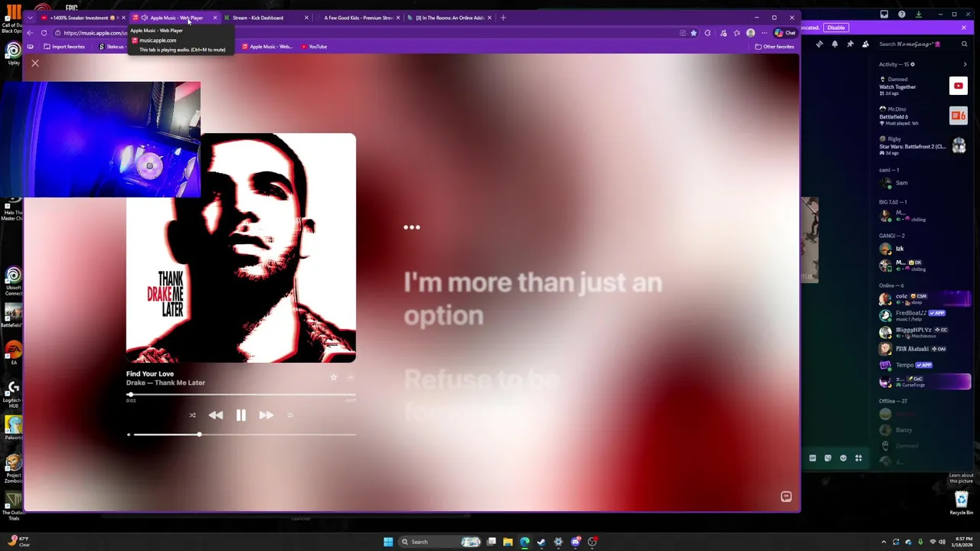Open the browser settings and more menu
Viewport: 980px width, 551px height.
[x=764, y=33]
